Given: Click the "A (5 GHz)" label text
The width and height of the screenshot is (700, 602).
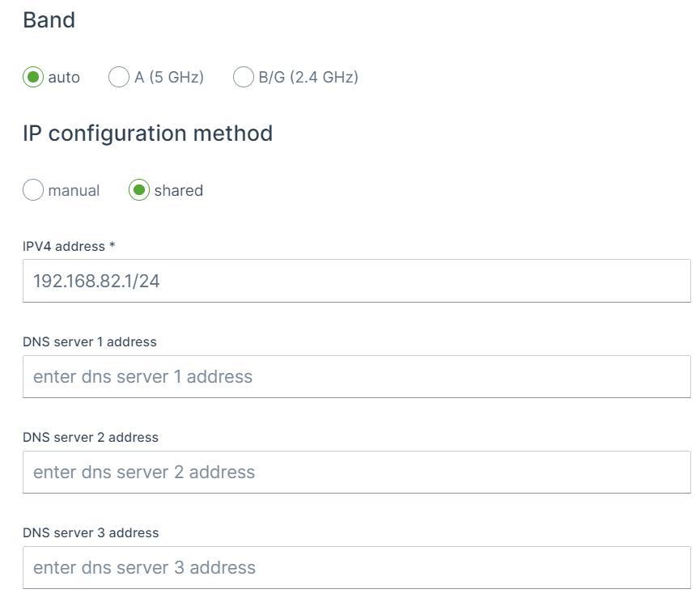Looking at the screenshot, I should (169, 78).
